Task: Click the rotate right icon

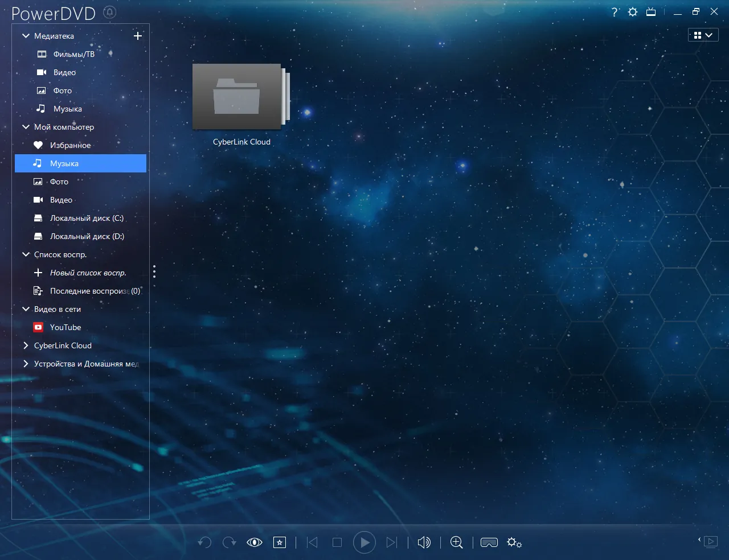Action: coord(230,542)
